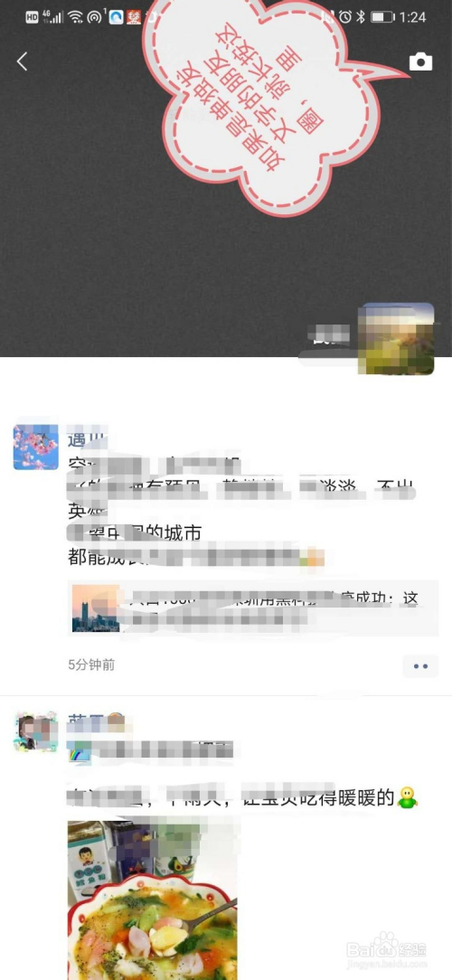Open the camera icon to post a moment
Screen dimensions: 452x980
click(x=420, y=61)
